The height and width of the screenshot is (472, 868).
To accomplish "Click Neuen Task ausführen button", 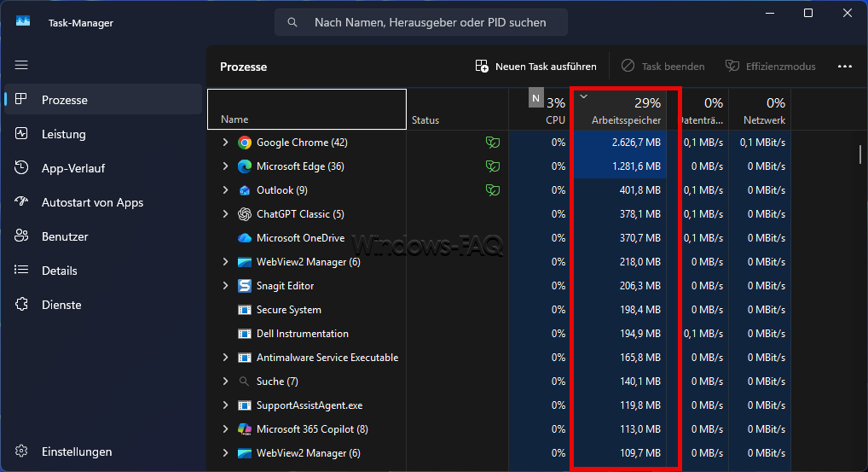I will coord(535,67).
